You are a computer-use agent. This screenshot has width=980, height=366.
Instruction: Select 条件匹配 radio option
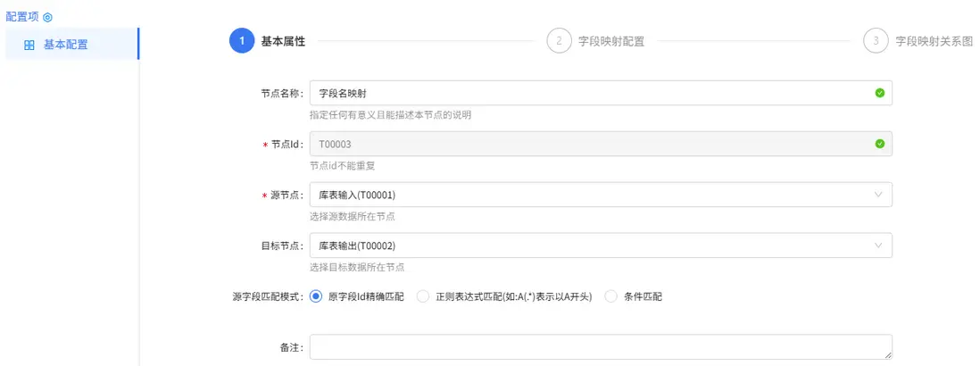tap(611, 296)
